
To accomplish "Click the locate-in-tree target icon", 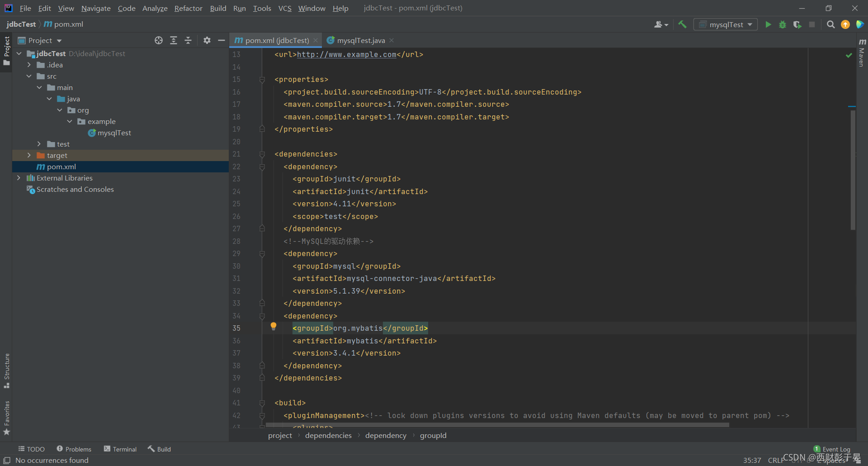I will pyautogui.click(x=159, y=40).
